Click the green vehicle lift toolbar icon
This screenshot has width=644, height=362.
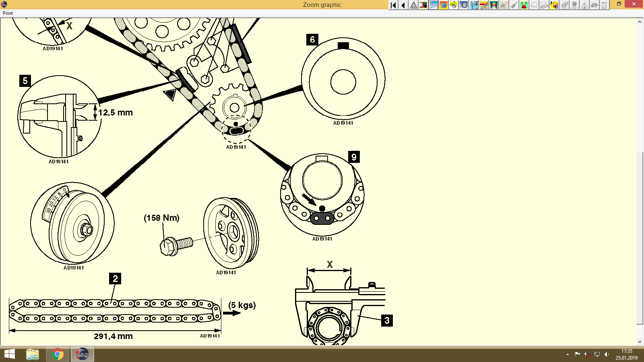[494, 5]
